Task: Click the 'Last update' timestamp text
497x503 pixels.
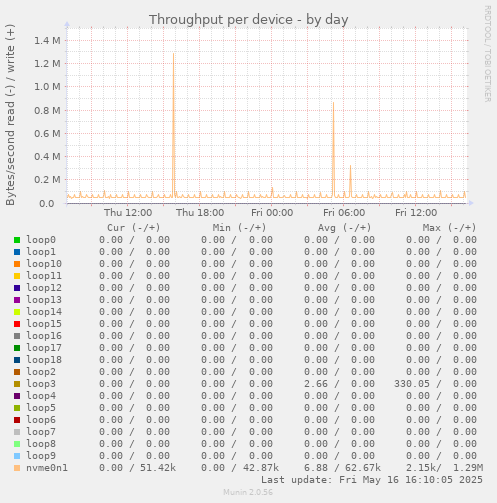Action: point(372,480)
